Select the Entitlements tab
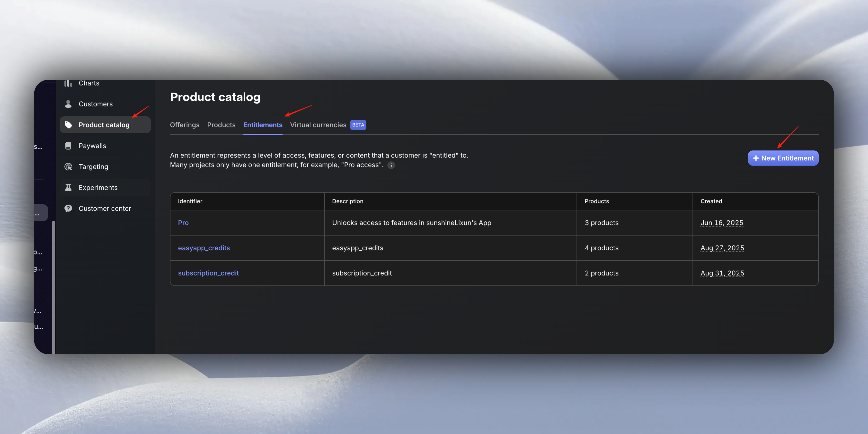 (263, 125)
